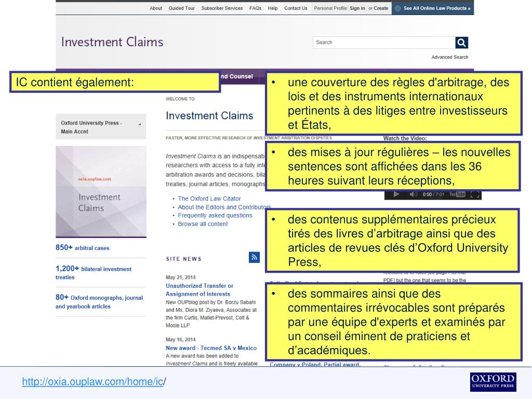Play the Watch the Video player
The height and width of the screenshot is (399, 532).
click(x=396, y=194)
